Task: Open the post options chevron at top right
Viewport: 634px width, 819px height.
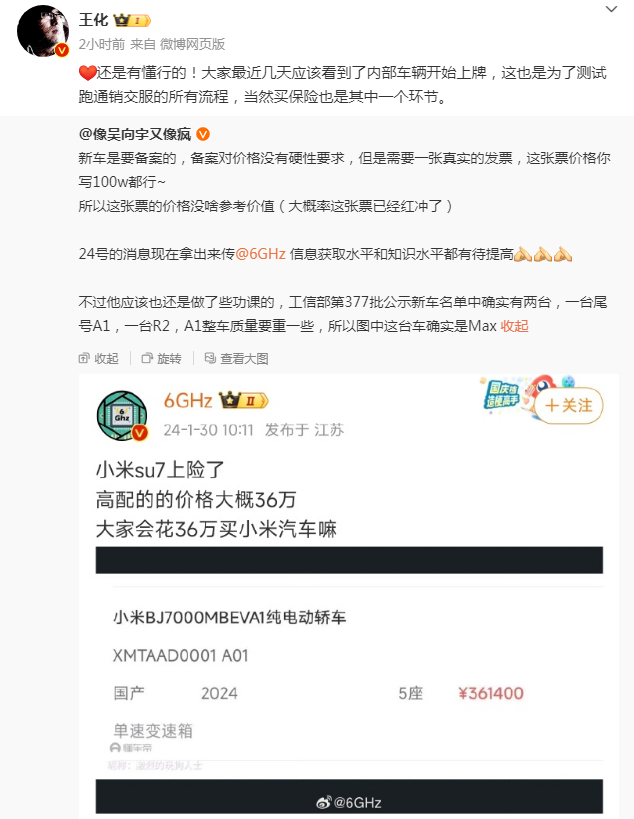Action: point(611,9)
